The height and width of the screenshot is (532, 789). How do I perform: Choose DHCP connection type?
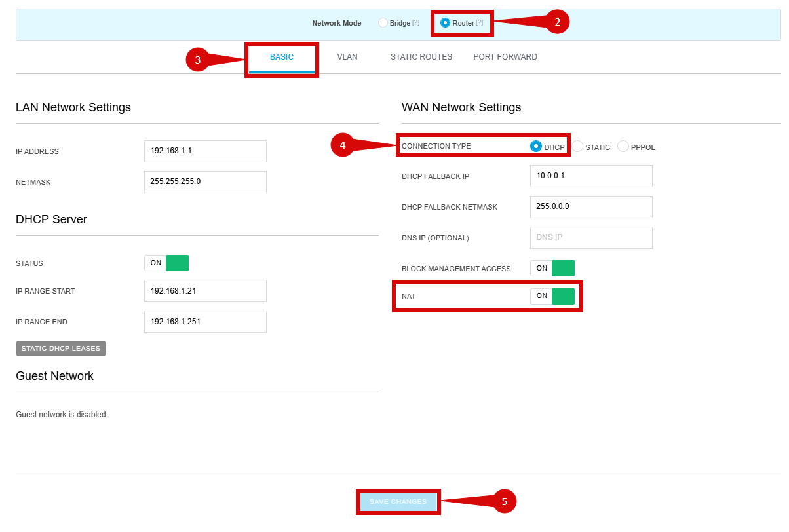pos(536,146)
